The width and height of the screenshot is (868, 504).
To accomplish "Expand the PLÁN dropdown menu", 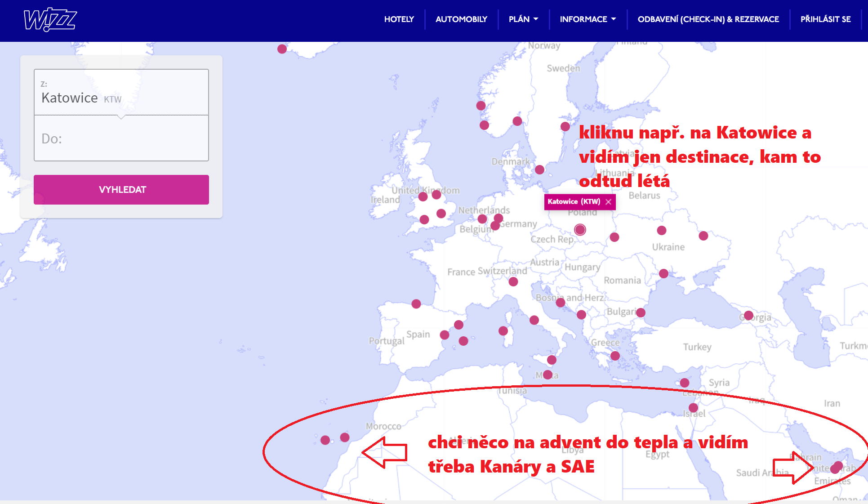I will point(523,19).
